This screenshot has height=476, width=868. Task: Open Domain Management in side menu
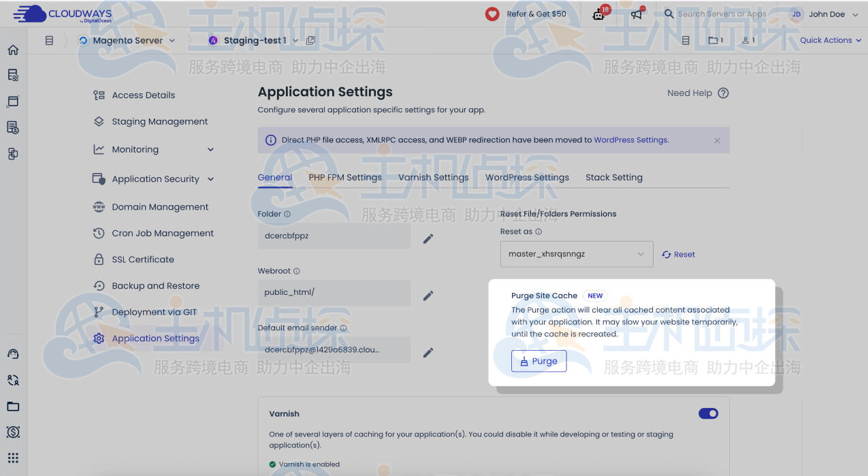151,207
